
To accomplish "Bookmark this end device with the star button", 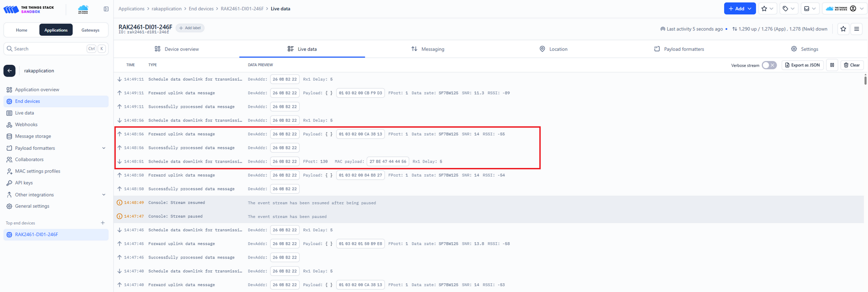I will coord(843,29).
